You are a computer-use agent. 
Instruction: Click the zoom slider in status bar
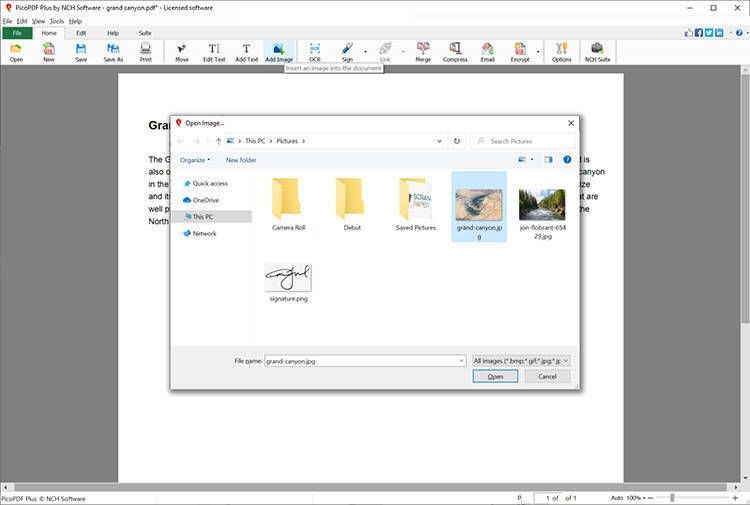click(x=672, y=498)
